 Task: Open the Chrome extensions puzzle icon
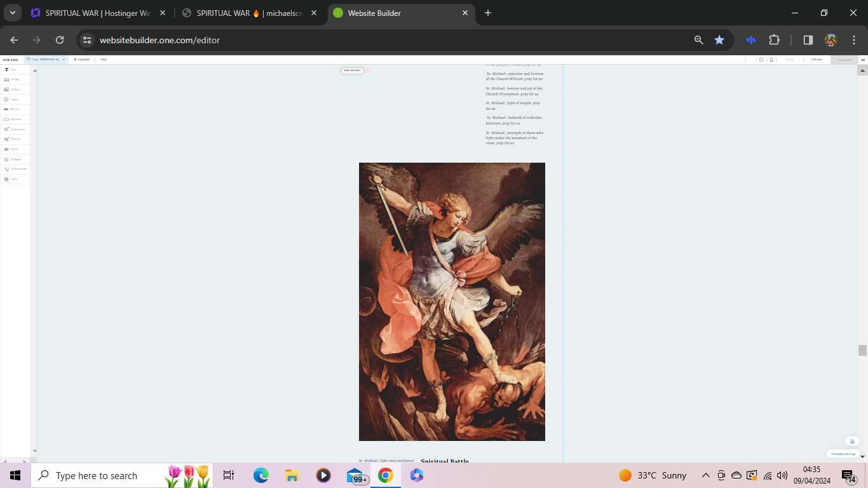pos(774,40)
